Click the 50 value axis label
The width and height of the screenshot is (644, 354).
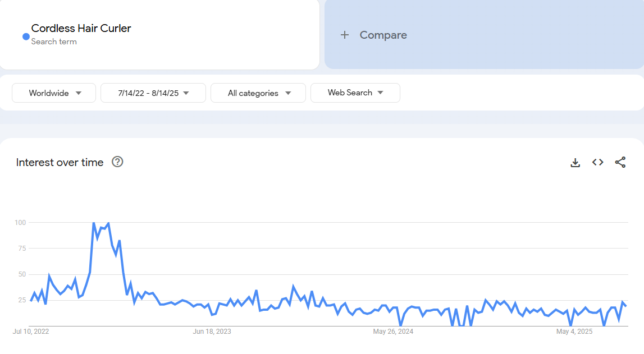coord(21,274)
